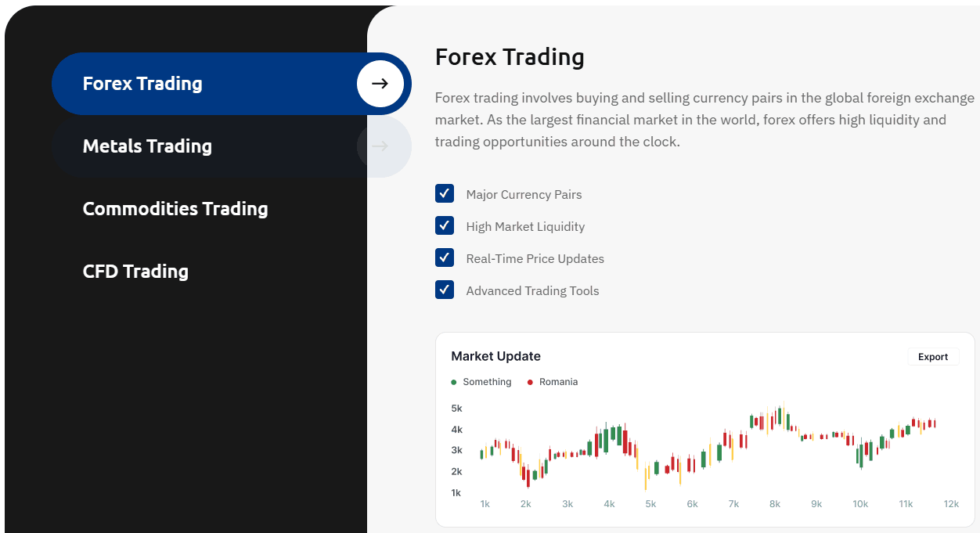Viewport: 980px width, 533px height.
Task: Open the CFD Trading tab
Action: coord(135,272)
